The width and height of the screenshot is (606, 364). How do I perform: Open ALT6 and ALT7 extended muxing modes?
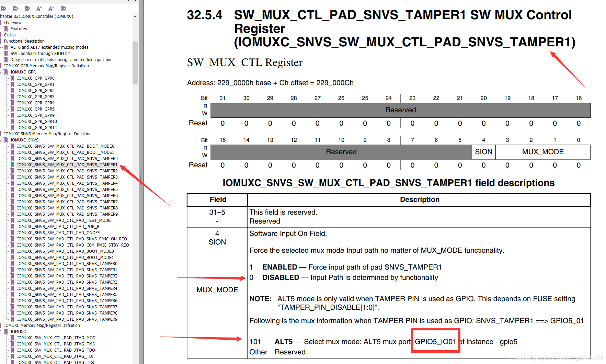pyautogui.click(x=49, y=47)
